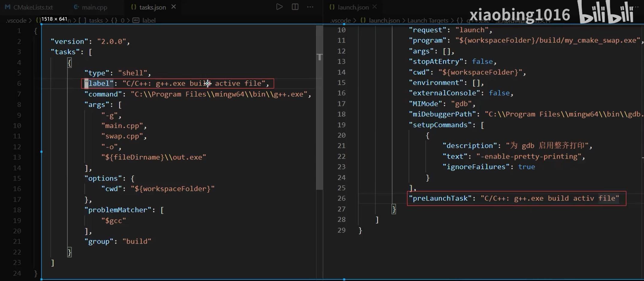Click the "description" line in launch.json
This screenshot has width=644, height=281.
[x=518, y=146]
